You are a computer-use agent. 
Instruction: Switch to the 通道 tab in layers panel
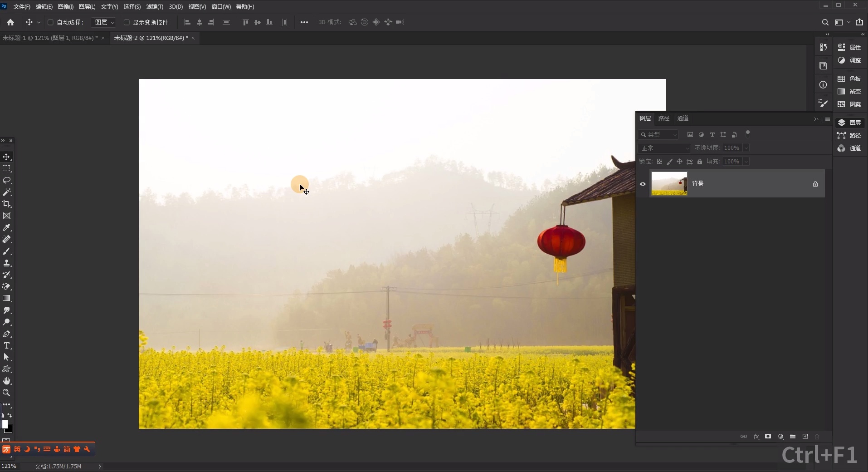(x=683, y=118)
